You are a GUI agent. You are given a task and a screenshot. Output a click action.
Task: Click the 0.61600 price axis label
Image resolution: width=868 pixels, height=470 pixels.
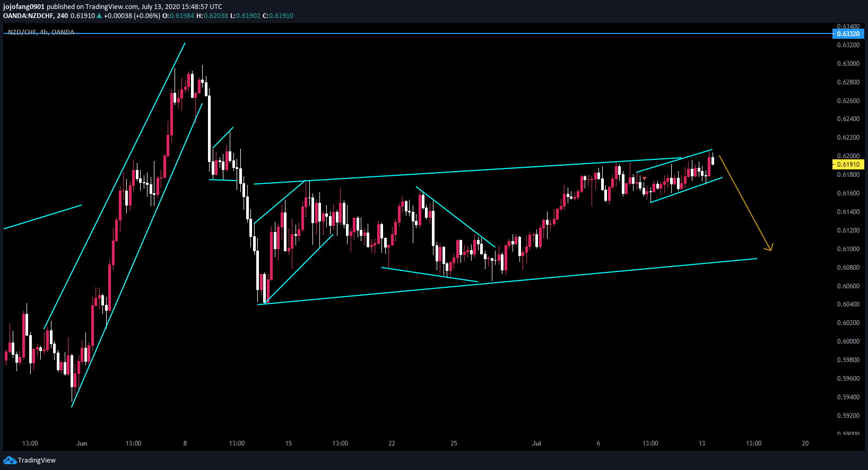848,193
